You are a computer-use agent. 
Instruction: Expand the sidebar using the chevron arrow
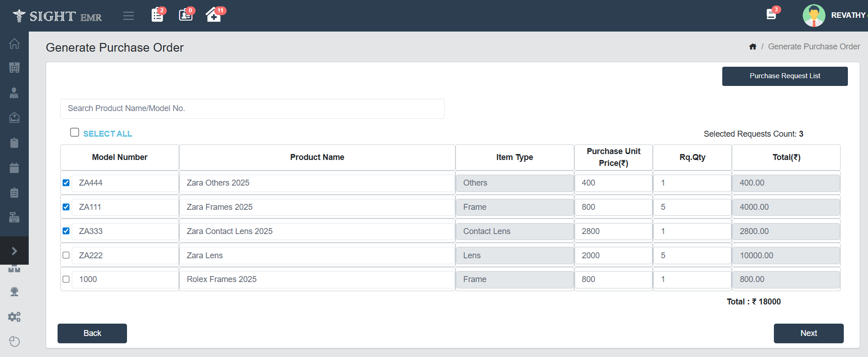[14, 251]
